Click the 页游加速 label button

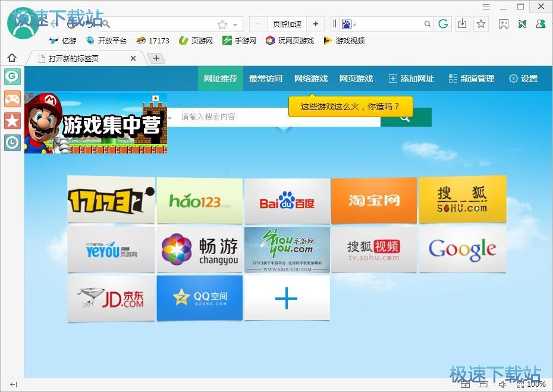click(x=287, y=24)
